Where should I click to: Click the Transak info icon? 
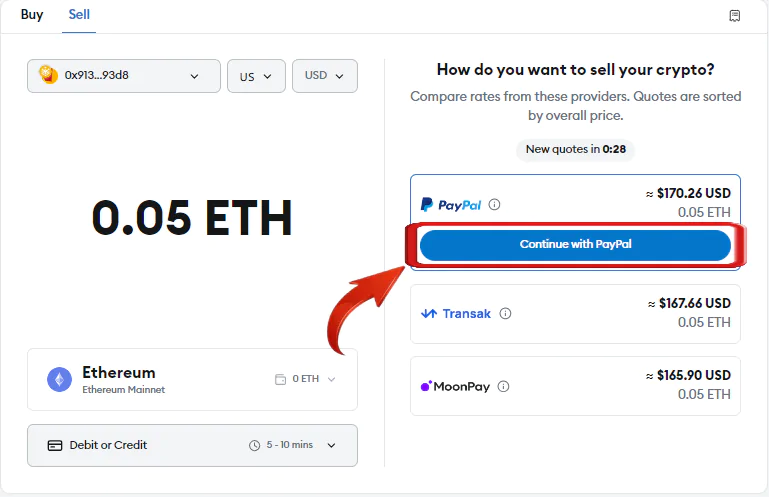pos(505,313)
